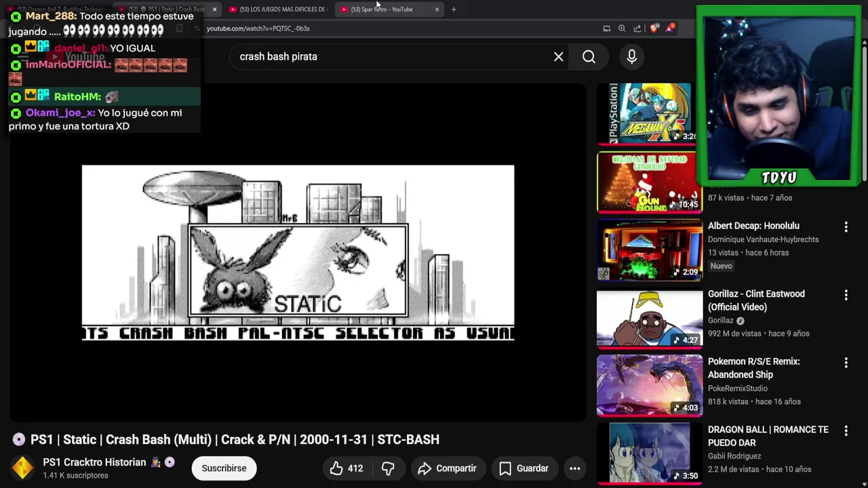The height and width of the screenshot is (488, 868).
Task: Click the video title 'PS1 | Static | Crash Bash'
Action: click(235, 439)
